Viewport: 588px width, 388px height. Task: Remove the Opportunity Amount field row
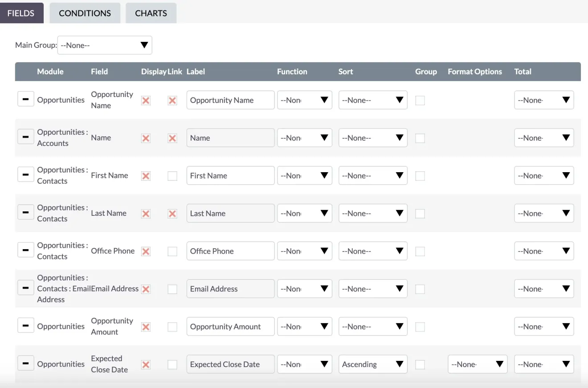point(25,325)
